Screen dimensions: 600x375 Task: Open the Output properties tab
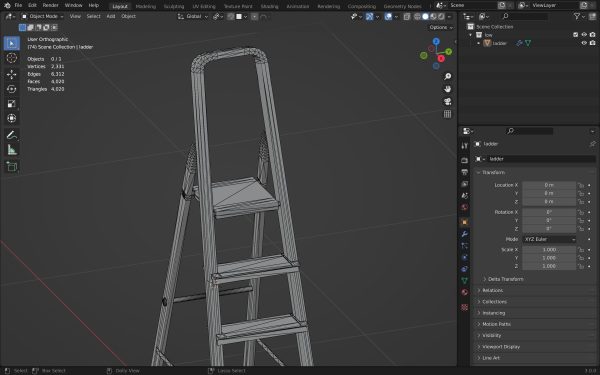click(x=465, y=172)
